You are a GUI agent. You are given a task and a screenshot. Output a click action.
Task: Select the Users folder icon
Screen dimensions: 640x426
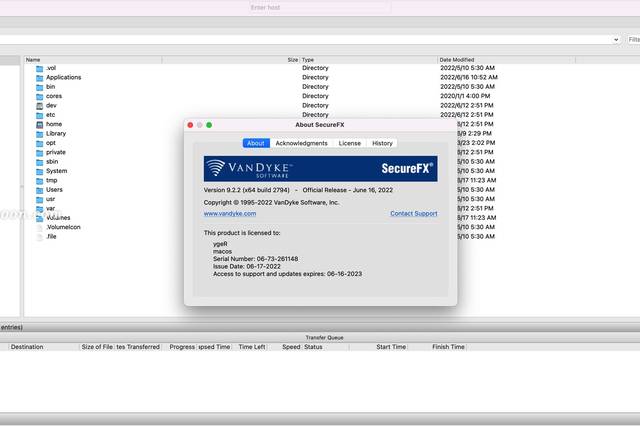(x=40, y=191)
